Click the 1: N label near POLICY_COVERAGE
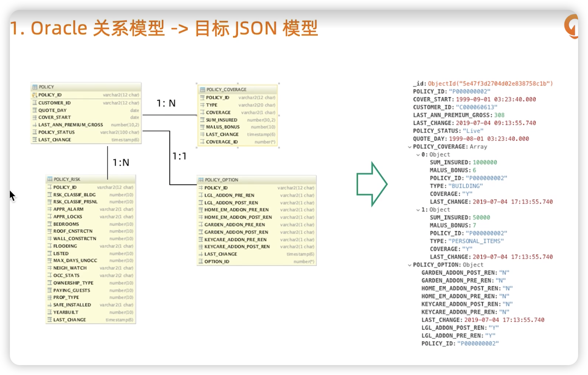 coord(166,103)
